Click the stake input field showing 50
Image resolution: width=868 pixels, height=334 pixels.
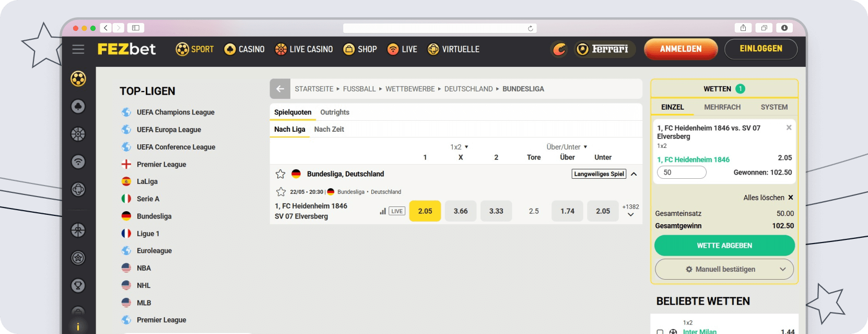pos(682,172)
